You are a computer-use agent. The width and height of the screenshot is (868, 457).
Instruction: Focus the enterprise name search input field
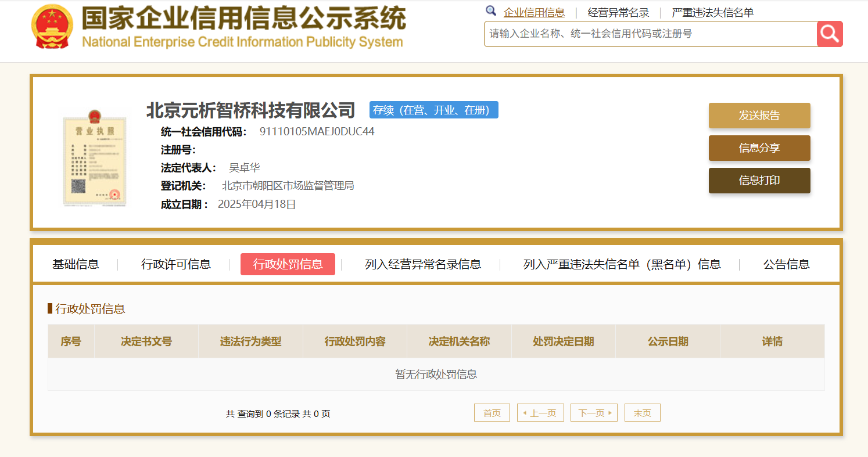click(650, 34)
